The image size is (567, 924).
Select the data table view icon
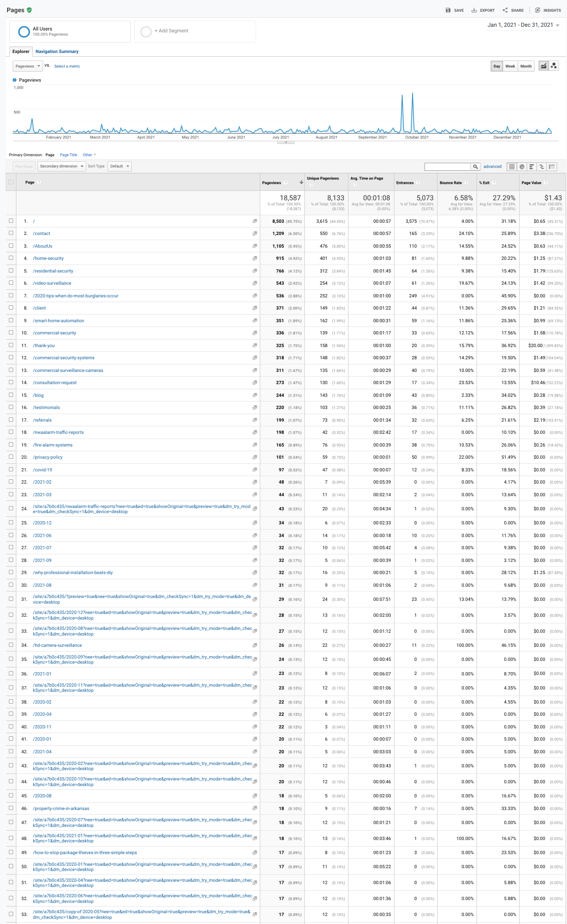click(x=512, y=167)
